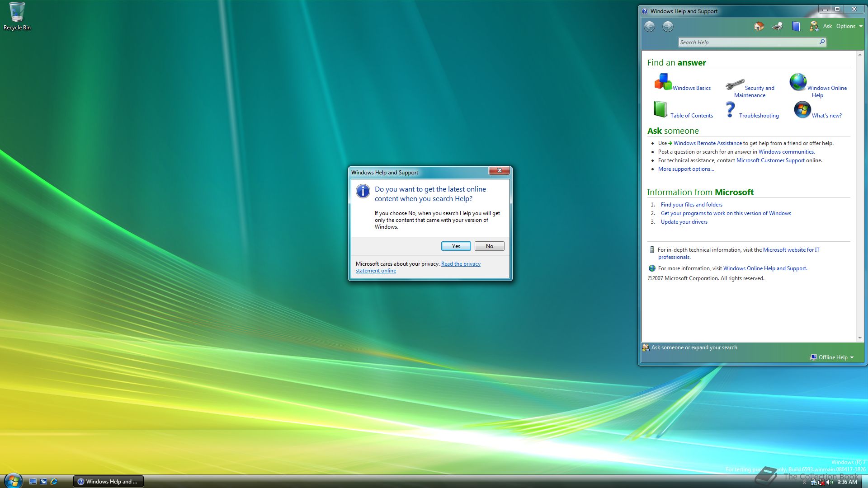Click the volume speaker tray icon
Viewport: 868px width, 488px height.
[830, 482]
